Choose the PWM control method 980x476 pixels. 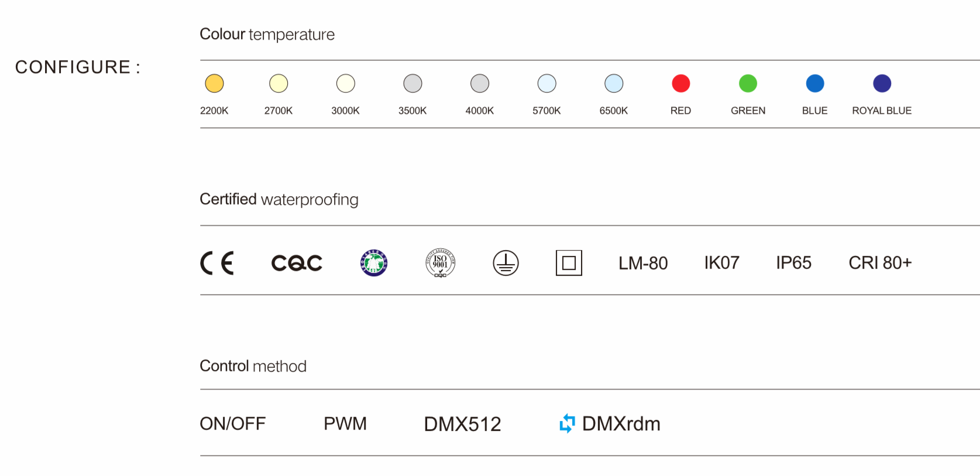345,423
